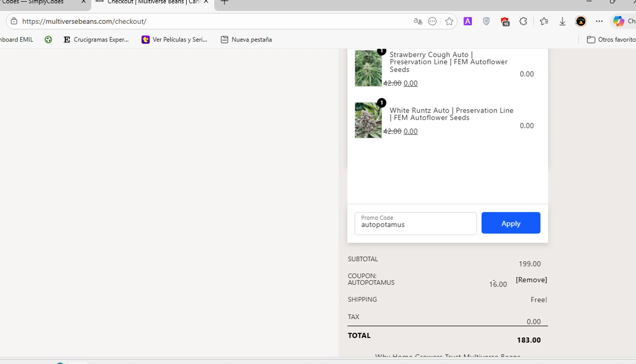636x364 pixels.
Task: Select the Strawberry Cough Auto product title
Action: coord(449,62)
